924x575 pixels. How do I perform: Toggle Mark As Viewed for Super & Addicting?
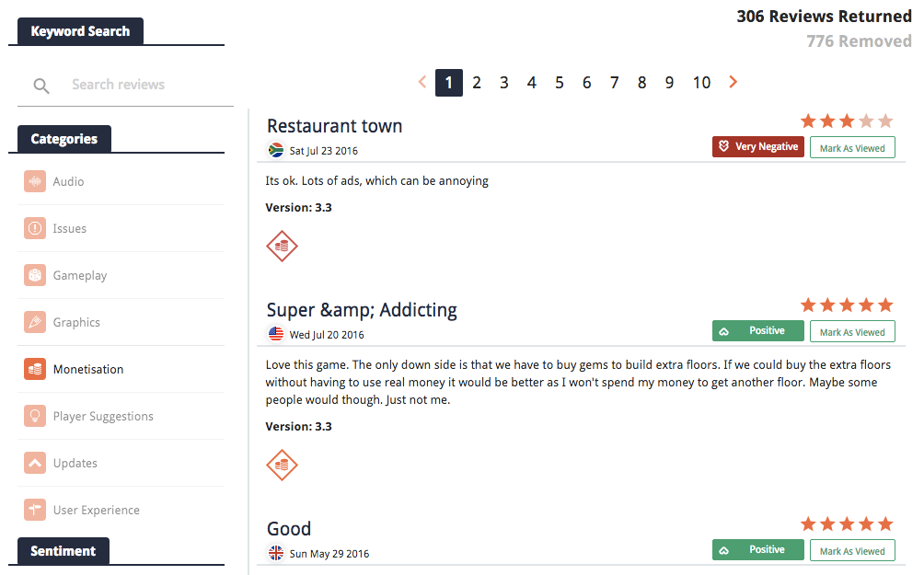(852, 332)
